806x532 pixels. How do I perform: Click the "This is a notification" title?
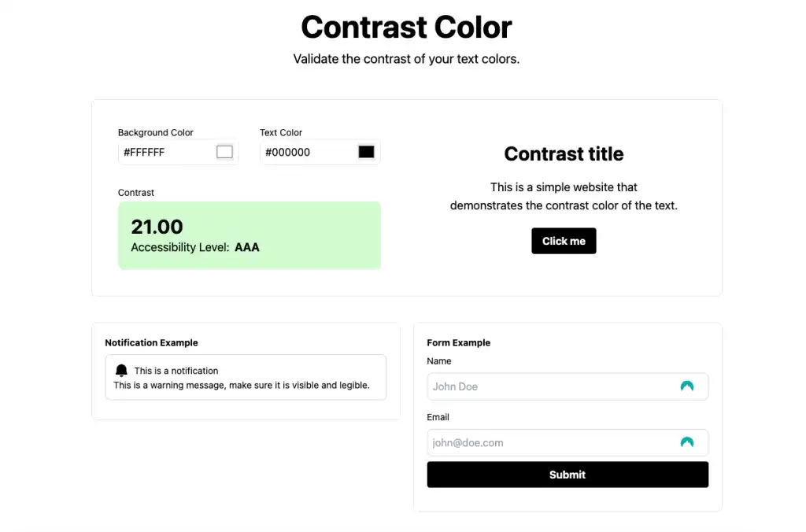click(x=176, y=371)
